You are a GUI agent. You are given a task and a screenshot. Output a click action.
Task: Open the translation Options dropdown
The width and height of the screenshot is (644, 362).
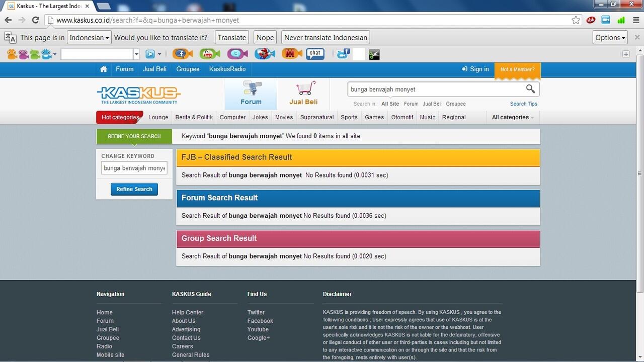coord(610,37)
